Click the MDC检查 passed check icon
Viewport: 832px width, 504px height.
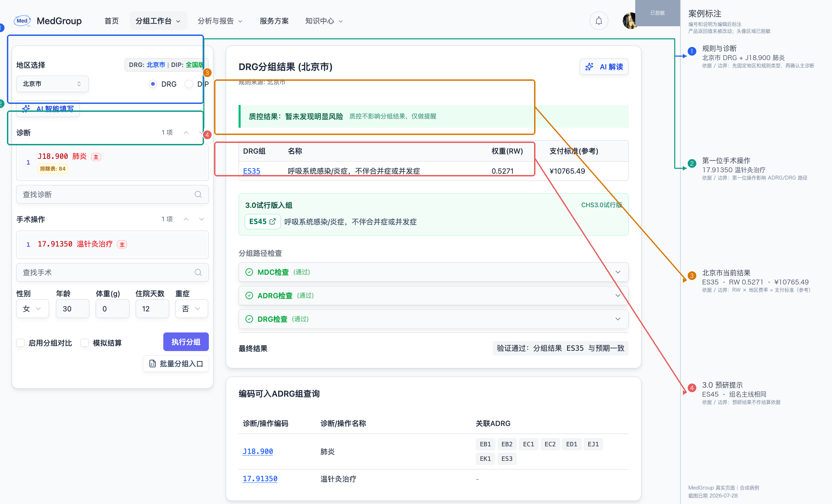249,272
